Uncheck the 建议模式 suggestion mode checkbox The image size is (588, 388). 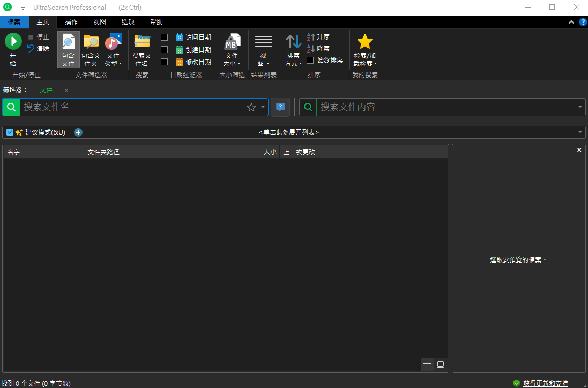click(10, 132)
